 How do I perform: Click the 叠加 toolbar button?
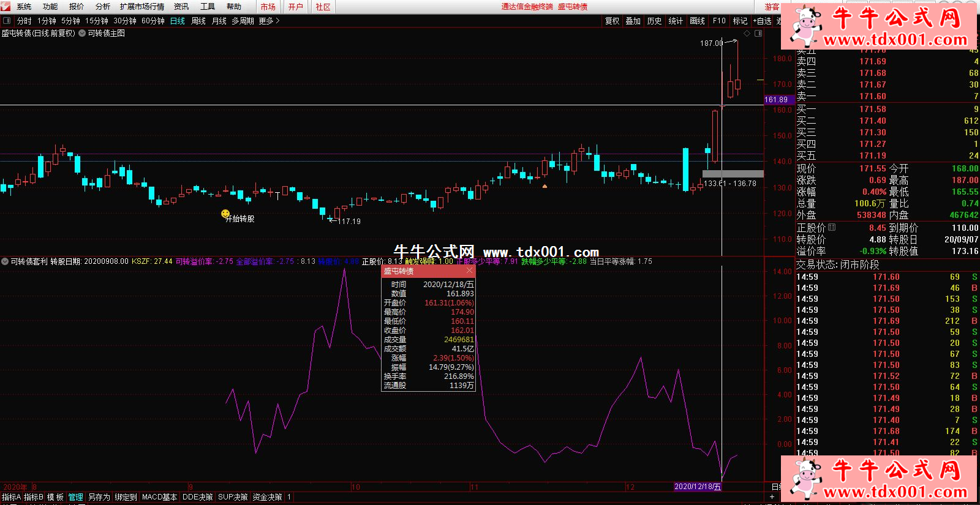pos(633,21)
